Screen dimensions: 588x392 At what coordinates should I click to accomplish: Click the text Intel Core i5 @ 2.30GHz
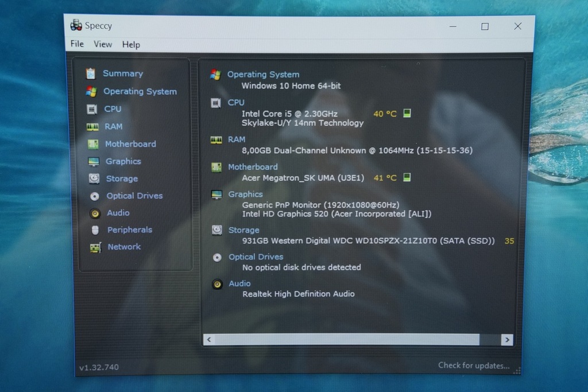coord(289,114)
